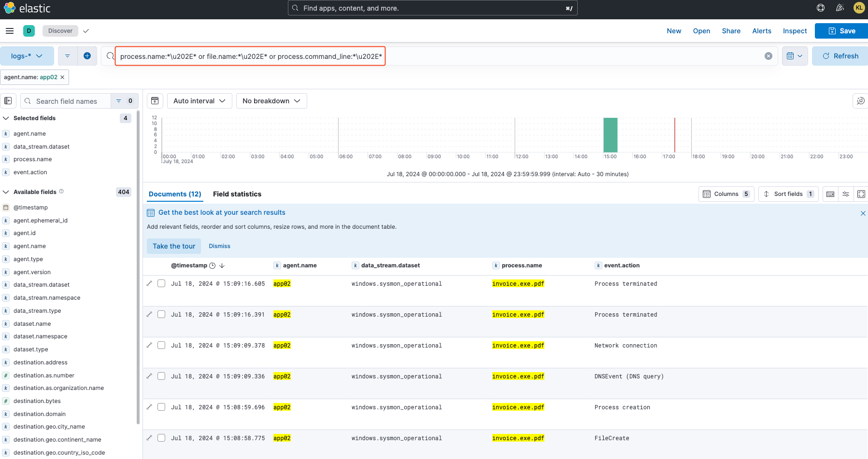The width and height of the screenshot is (868, 459).
Task: Click the Discover breadcrumb badge
Action: coord(60,31)
